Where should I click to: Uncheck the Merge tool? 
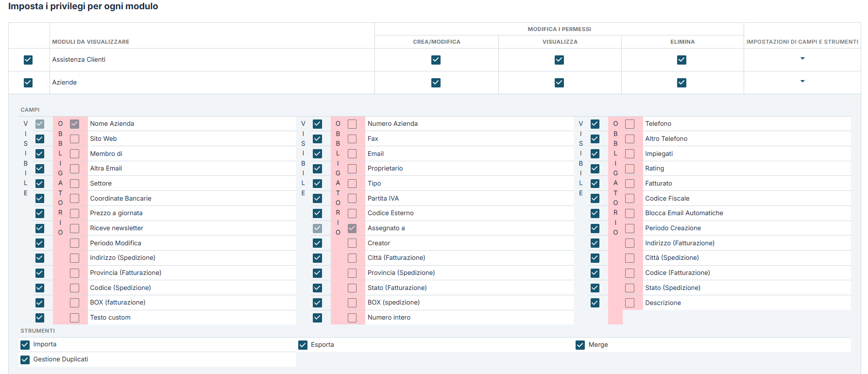tap(580, 345)
